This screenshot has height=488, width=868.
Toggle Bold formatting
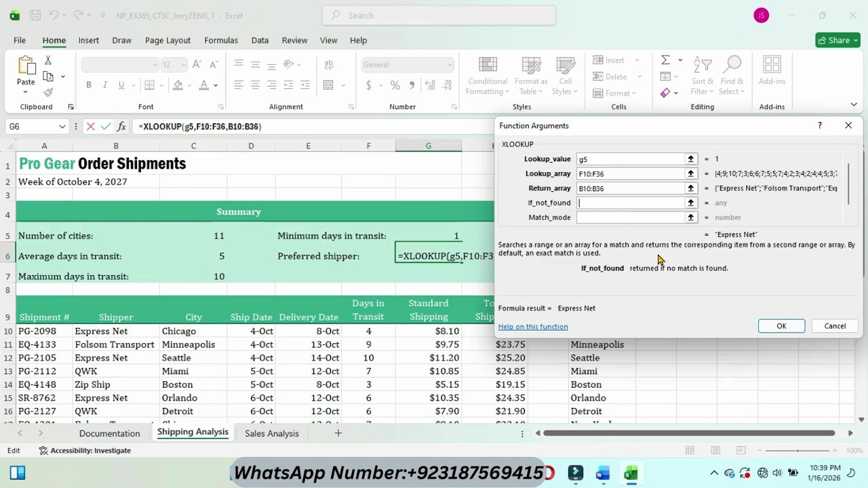coord(89,85)
